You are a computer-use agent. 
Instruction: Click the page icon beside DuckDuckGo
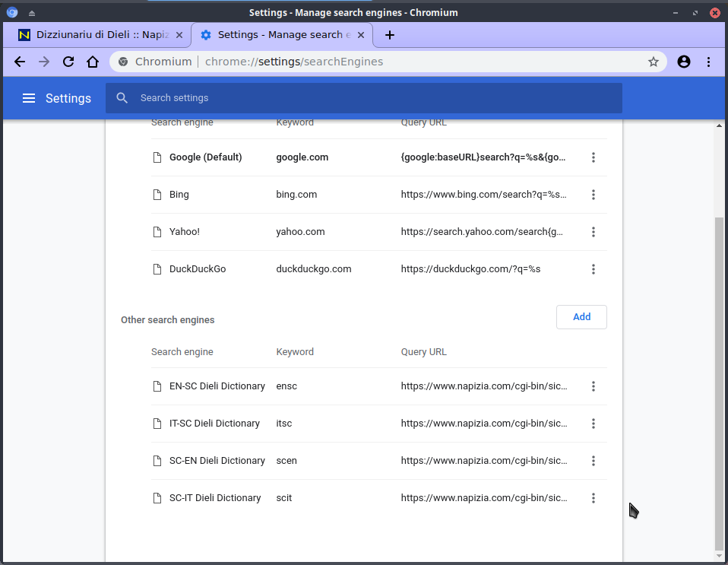157,269
